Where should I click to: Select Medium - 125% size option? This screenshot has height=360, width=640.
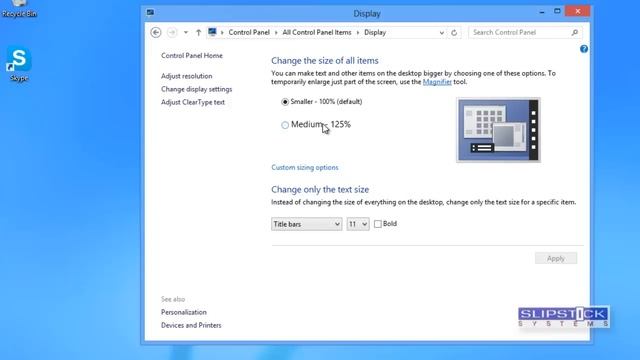pyautogui.click(x=285, y=125)
